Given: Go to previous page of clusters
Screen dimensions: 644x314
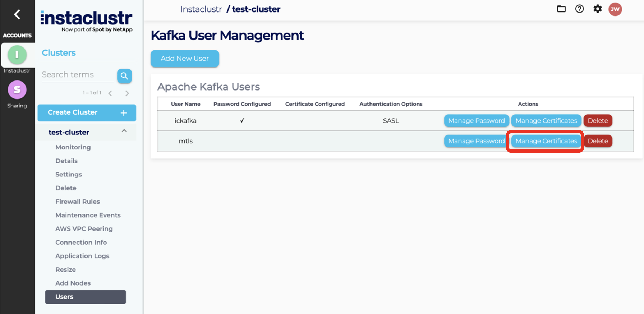Looking at the screenshot, I should 110,93.
